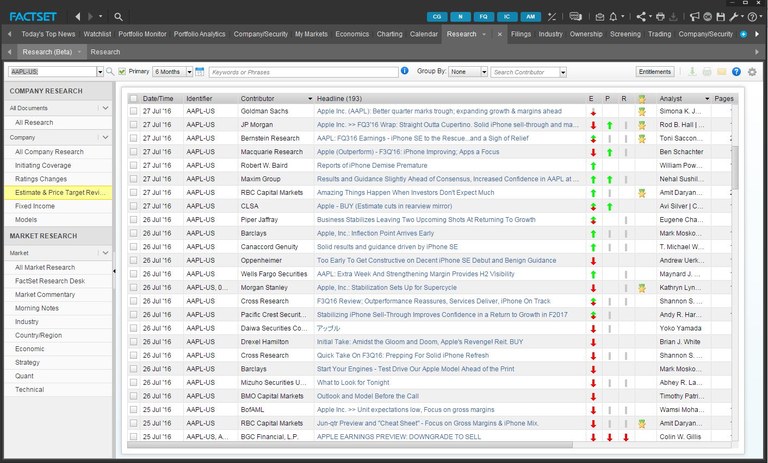Image resolution: width=768 pixels, height=463 pixels.
Task: Switch to the Watchlist tab
Action: pyautogui.click(x=97, y=34)
